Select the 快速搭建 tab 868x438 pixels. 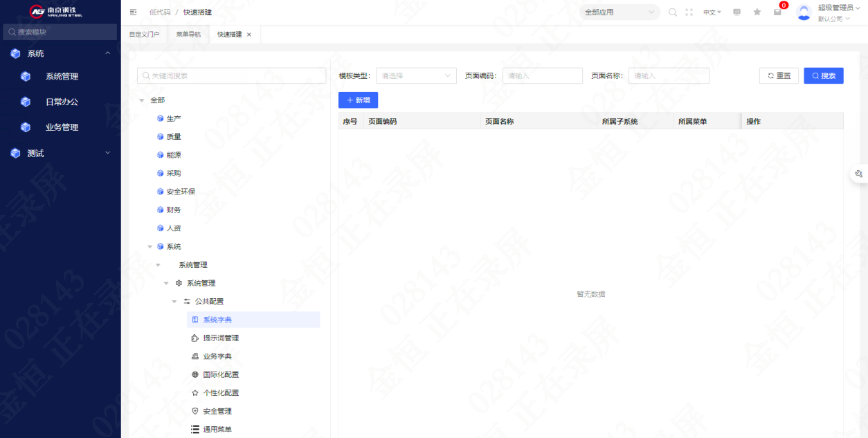pyautogui.click(x=230, y=34)
